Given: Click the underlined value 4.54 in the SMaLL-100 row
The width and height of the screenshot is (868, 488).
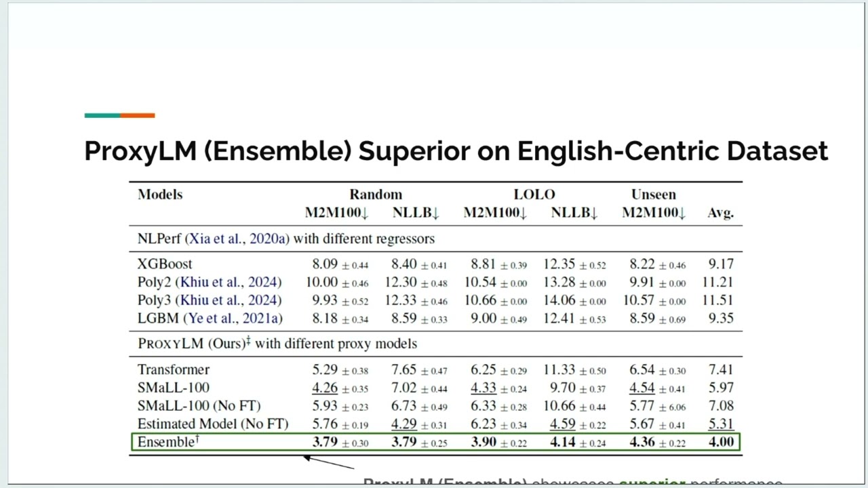Looking at the screenshot, I should (642, 388).
